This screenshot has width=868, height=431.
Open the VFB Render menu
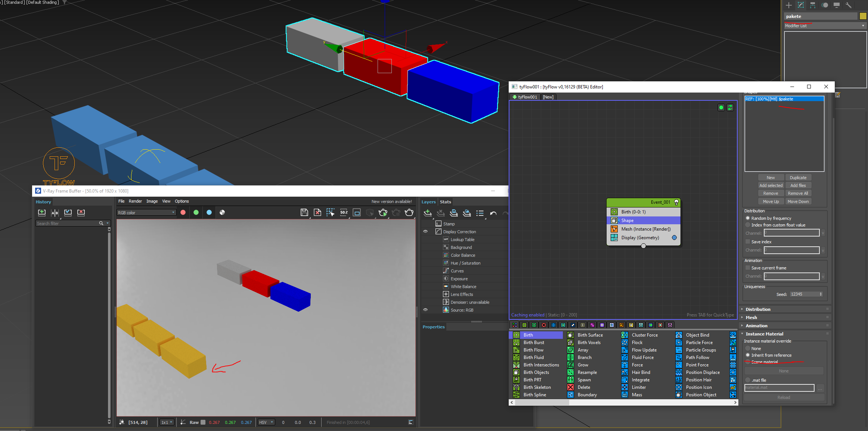(x=135, y=202)
